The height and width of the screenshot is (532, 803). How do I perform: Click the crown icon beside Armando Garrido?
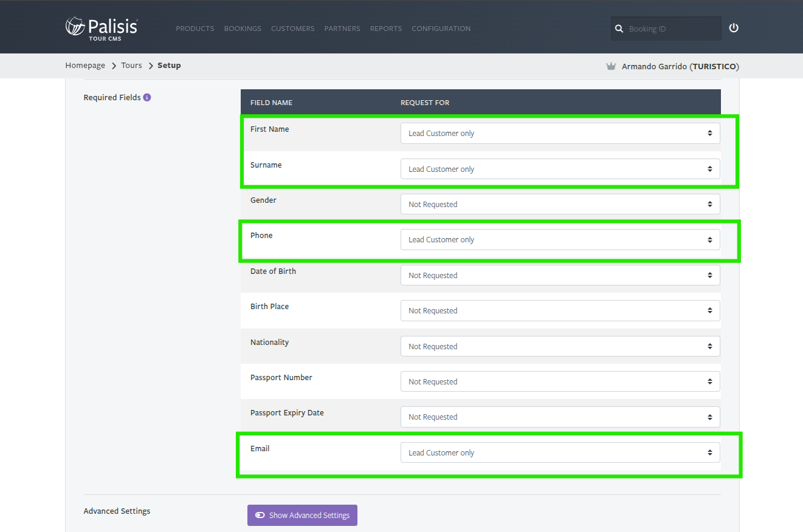[x=611, y=66]
